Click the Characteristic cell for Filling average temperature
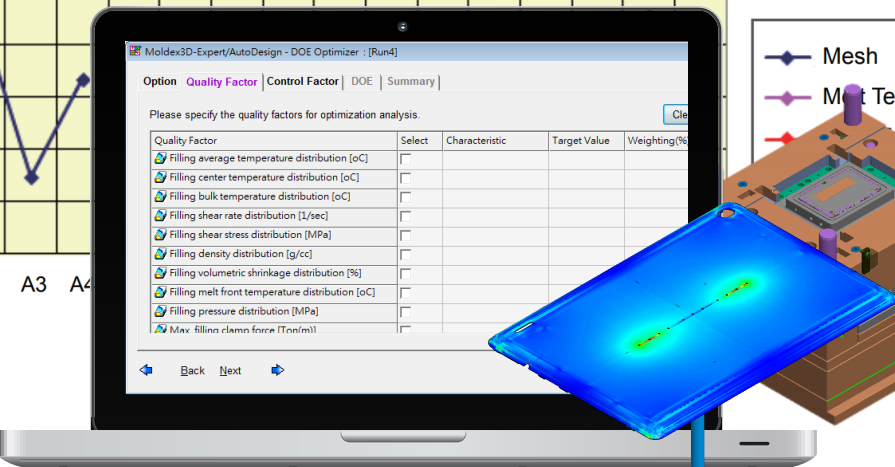Screen dimensions: 895x467 pos(495,159)
